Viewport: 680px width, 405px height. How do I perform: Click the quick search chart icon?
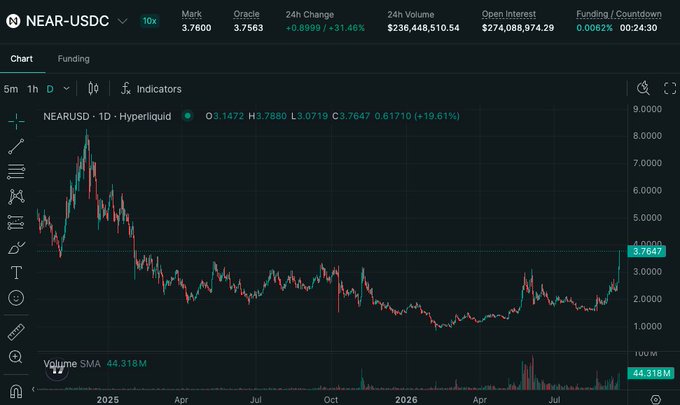(x=644, y=88)
